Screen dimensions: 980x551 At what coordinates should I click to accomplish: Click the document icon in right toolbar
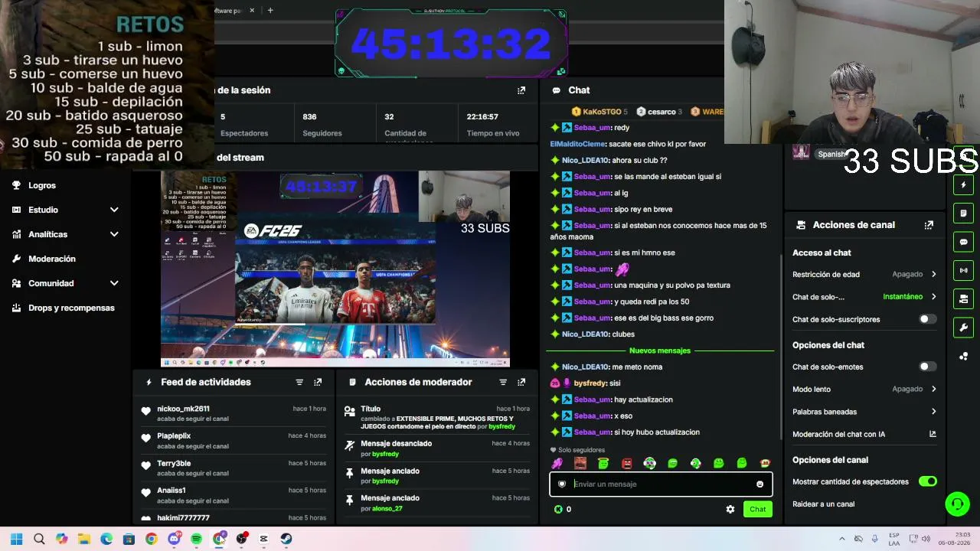pos(963,213)
